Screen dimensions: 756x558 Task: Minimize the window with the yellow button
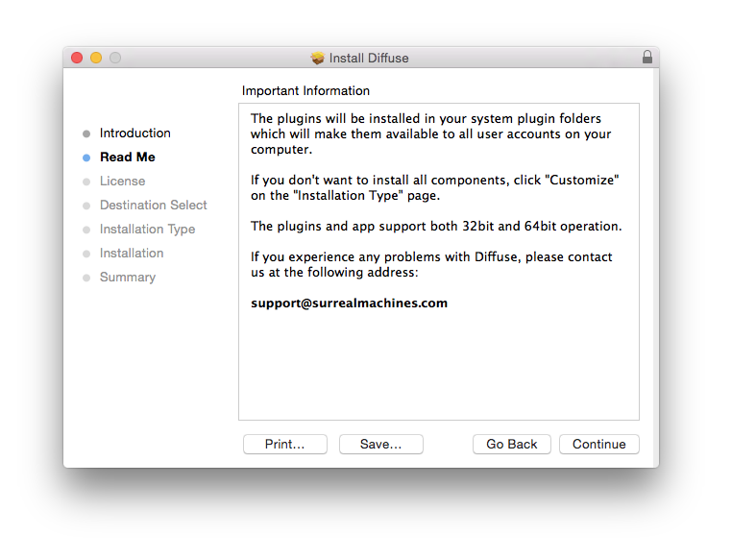click(96, 58)
